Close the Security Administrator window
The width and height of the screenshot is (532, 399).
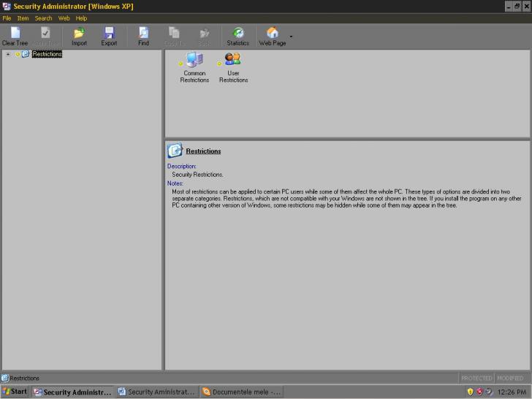pos(527,7)
